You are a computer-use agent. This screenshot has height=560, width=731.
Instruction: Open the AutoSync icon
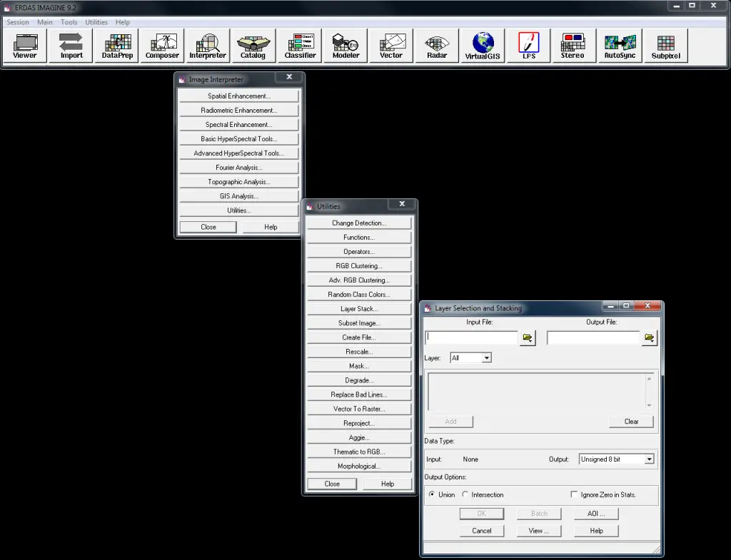(x=620, y=46)
